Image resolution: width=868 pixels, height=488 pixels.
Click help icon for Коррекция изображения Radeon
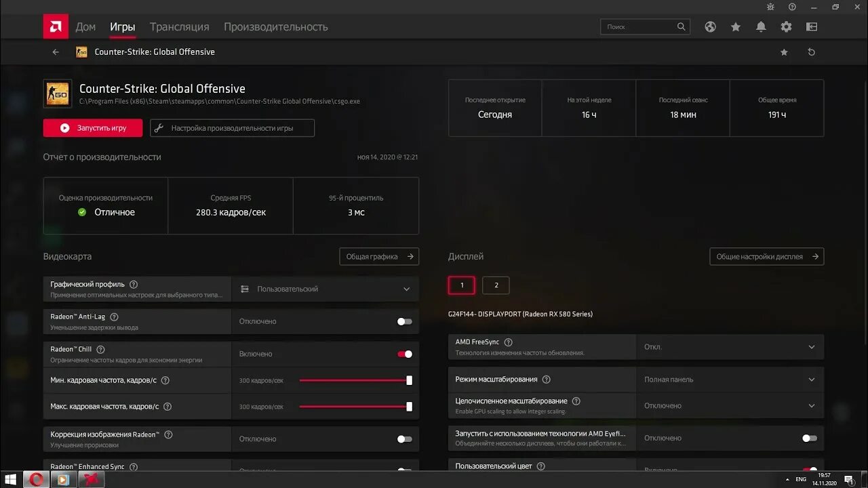(168, 434)
